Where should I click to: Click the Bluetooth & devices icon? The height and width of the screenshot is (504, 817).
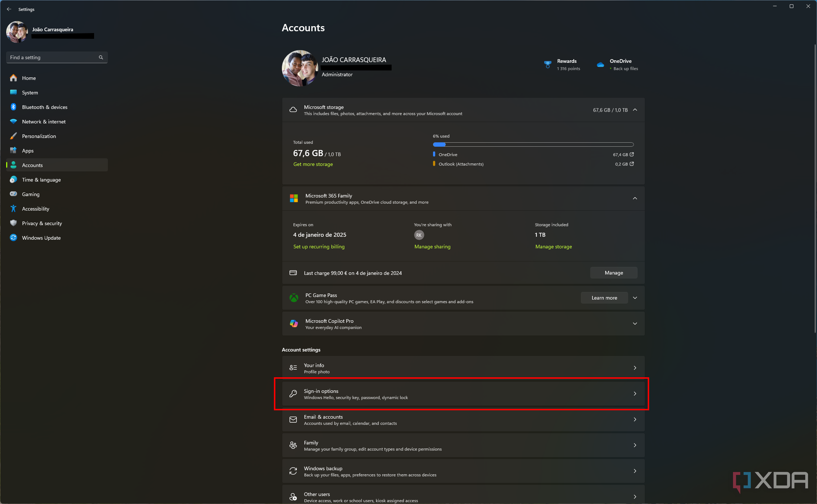[13, 107]
